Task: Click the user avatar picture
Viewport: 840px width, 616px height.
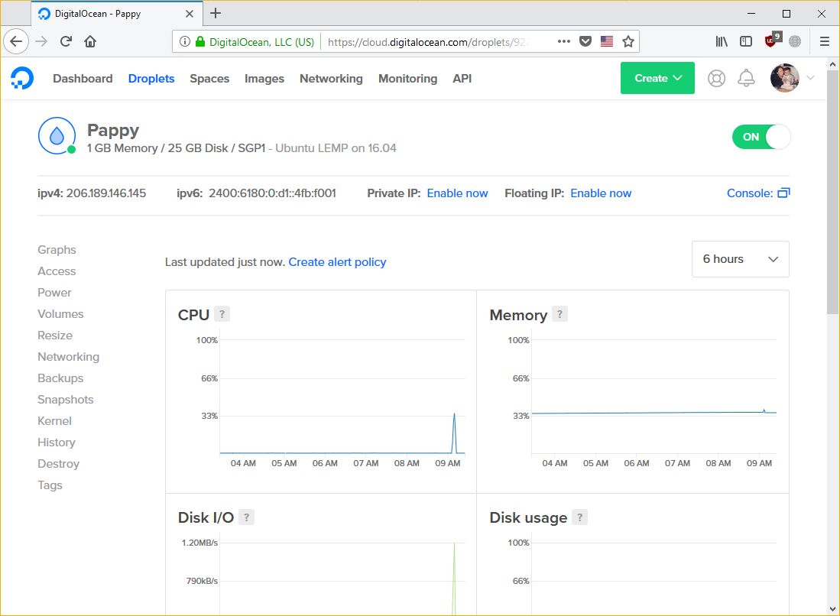Action: pos(784,78)
